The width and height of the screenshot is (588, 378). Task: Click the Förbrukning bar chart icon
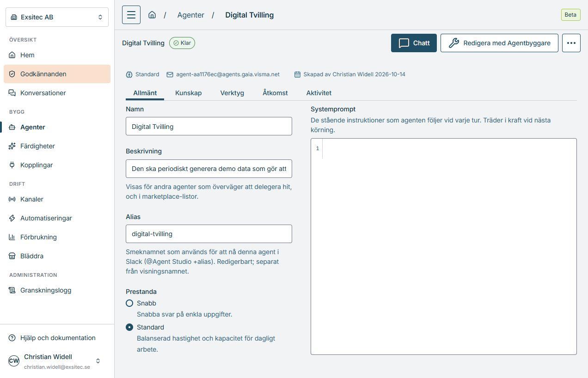[x=12, y=237]
